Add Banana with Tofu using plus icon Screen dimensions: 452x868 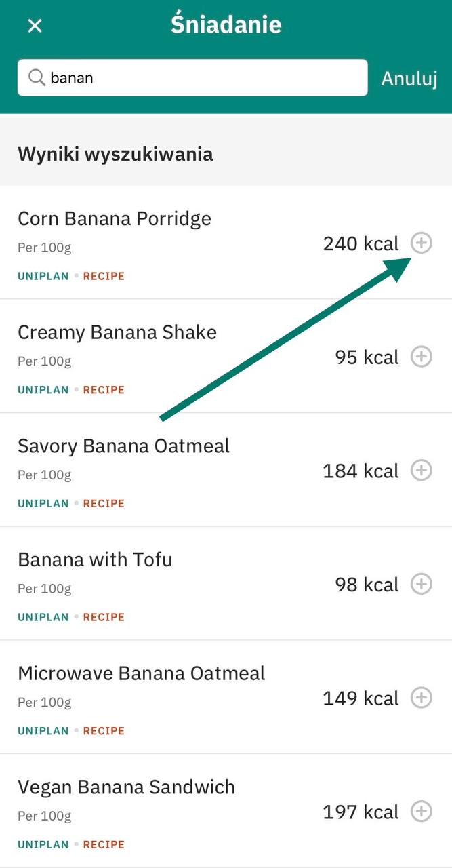pos(422,584)
